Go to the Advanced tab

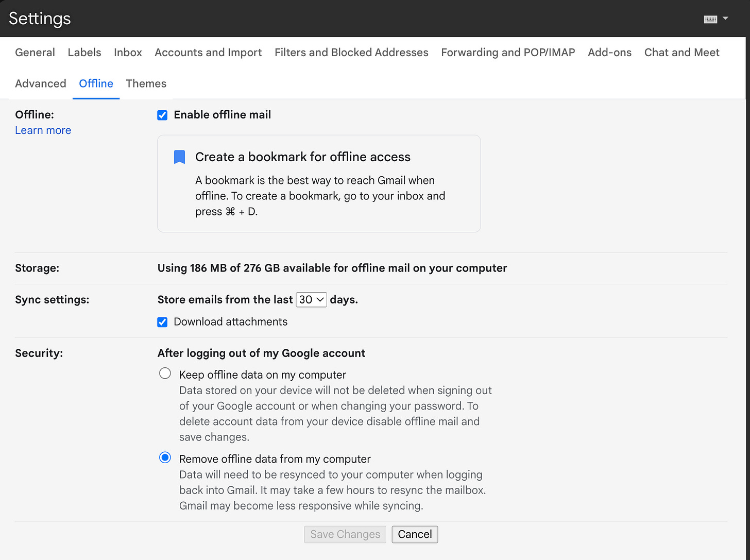coord(41,83)
